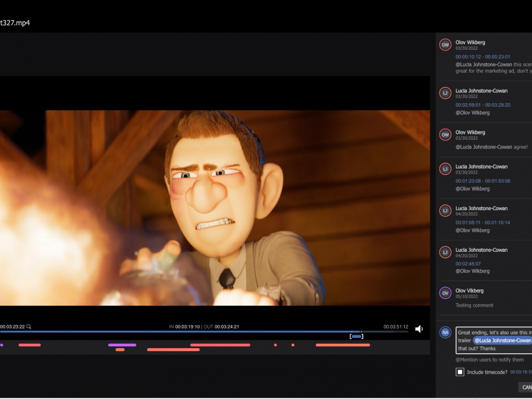
Task: Click the partially visible Cancel button
Action: coord(525,387)
